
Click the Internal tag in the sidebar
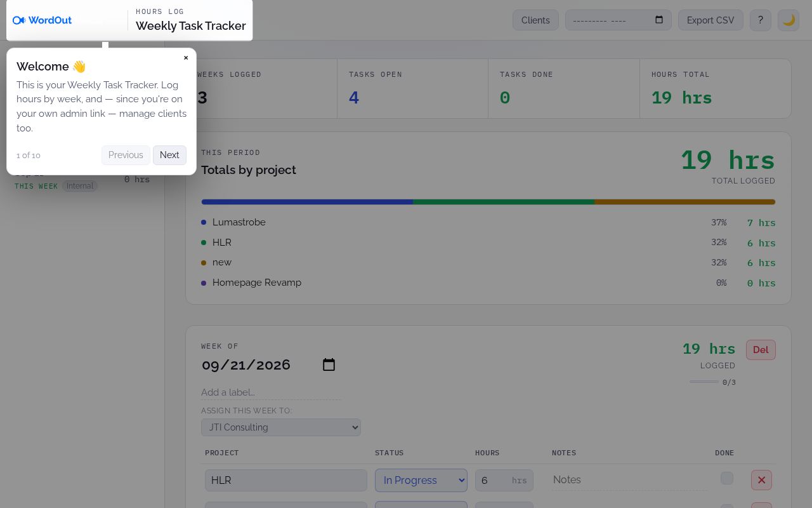point(80,186)
